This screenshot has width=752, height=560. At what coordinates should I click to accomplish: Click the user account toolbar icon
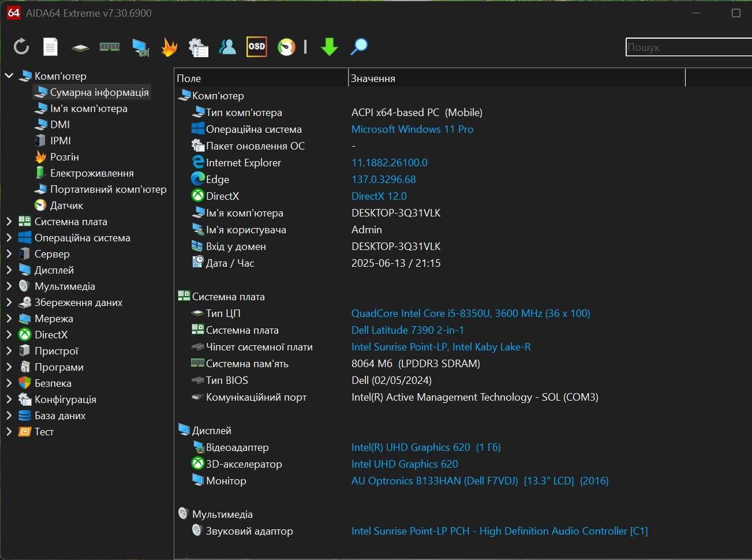tap(227, 47)
